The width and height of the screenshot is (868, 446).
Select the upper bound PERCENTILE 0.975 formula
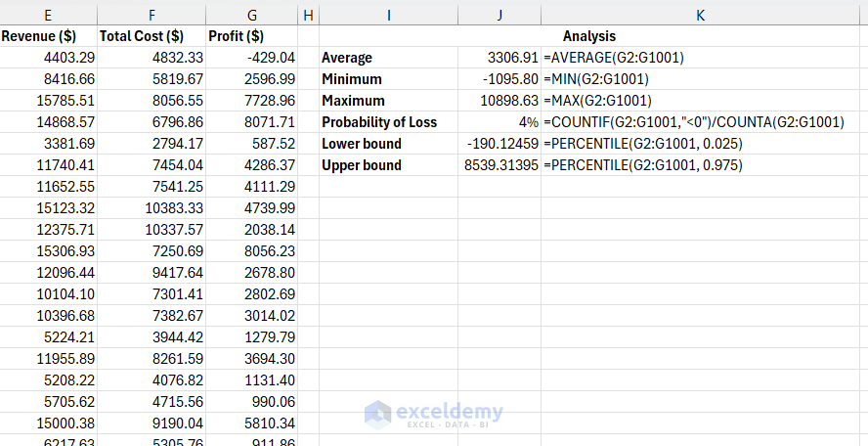pos(642,165)
